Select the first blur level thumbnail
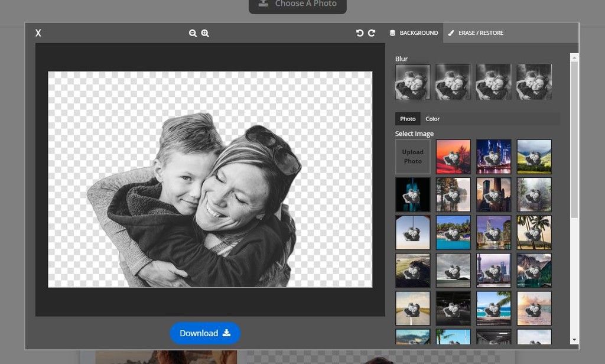Viewport: 605px width, 364px height. pos(413,82)
